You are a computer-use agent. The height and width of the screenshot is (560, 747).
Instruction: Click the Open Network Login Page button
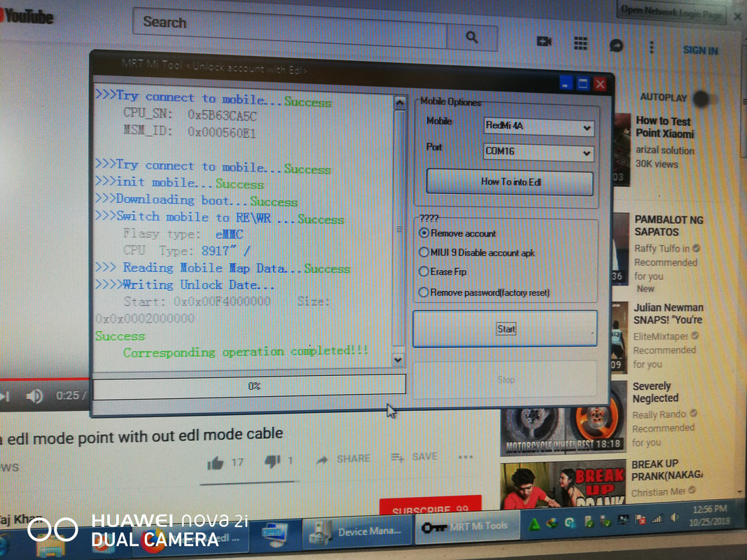point(671,11)
